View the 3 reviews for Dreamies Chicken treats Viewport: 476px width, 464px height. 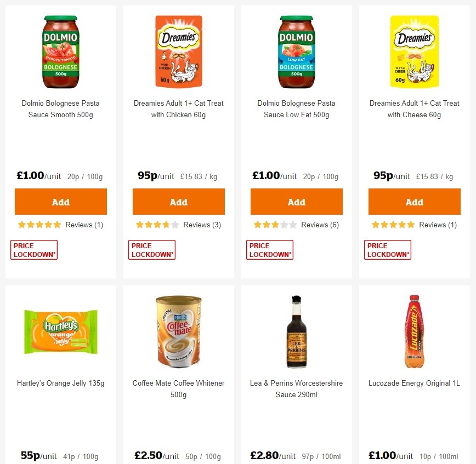[202, 225]
